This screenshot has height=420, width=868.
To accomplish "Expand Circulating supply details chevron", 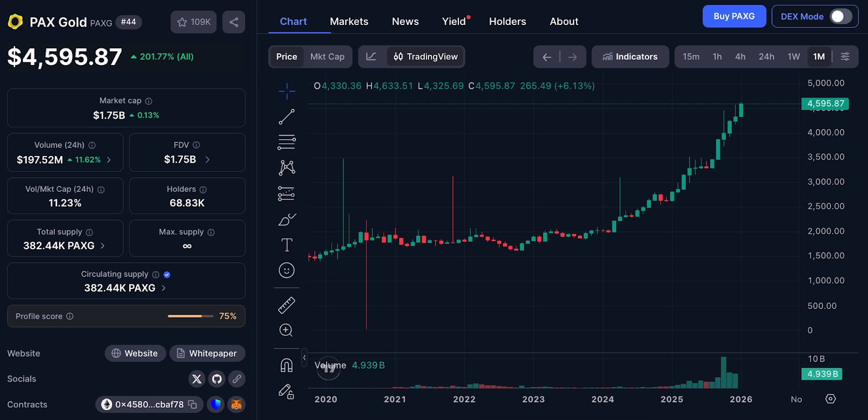I will 163,288.
